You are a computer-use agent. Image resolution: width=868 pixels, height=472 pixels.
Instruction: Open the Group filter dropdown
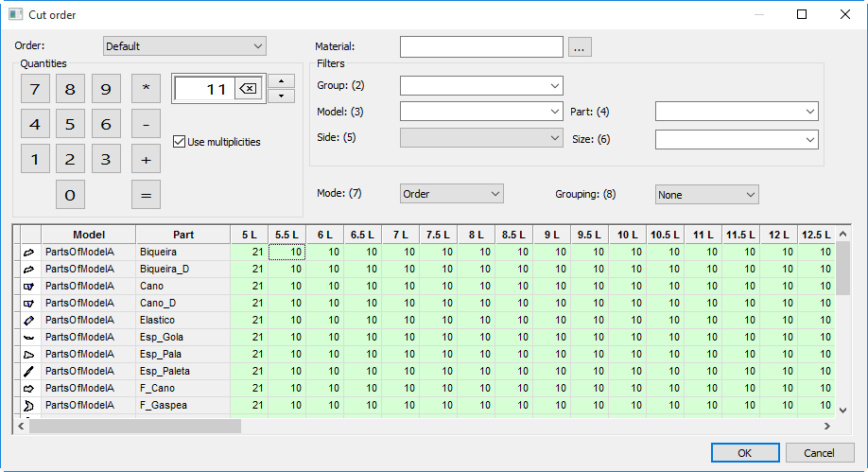[481, 86]
